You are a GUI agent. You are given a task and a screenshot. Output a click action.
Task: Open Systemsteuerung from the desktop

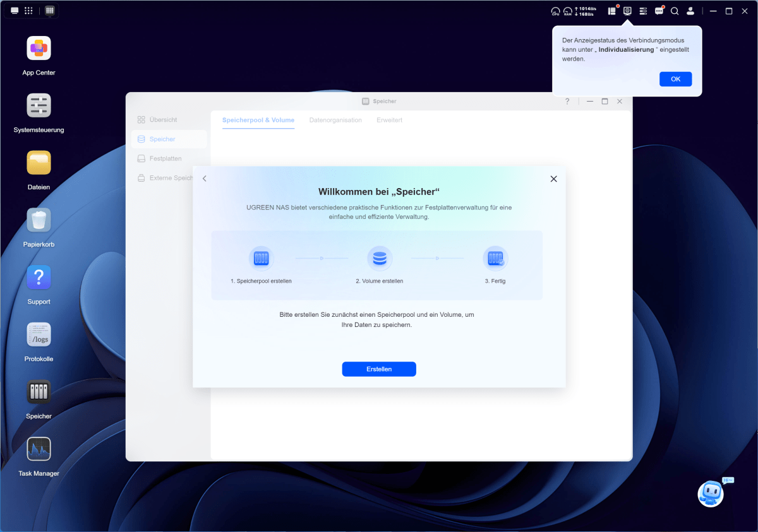(39, 105)
